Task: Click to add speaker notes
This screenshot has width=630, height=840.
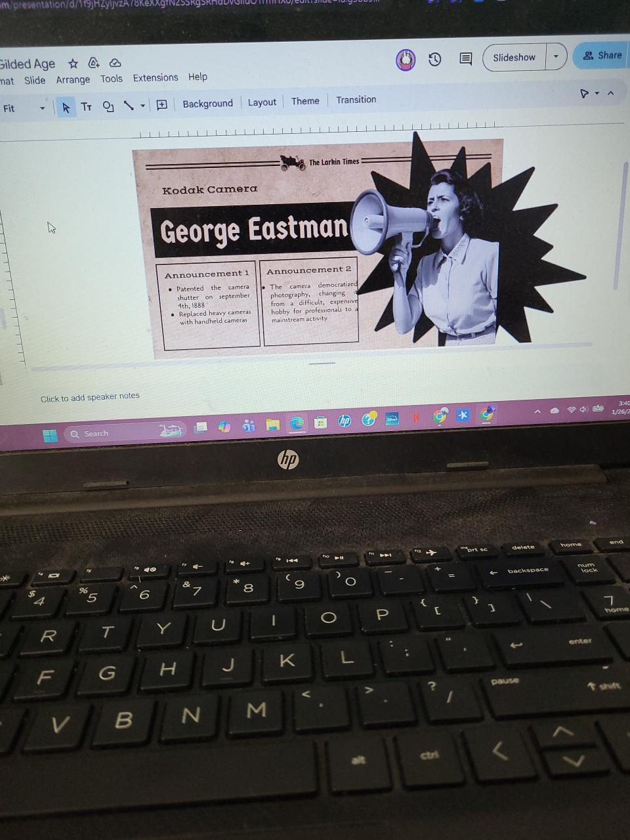Action: pyautogui.click(x=90, y=398)
